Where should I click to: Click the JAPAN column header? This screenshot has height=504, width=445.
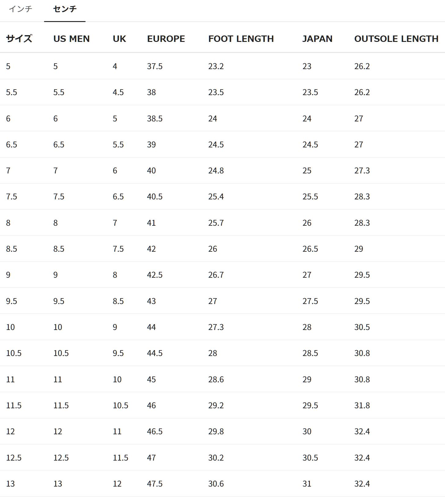pyautogui.click(x=317, y=39)
